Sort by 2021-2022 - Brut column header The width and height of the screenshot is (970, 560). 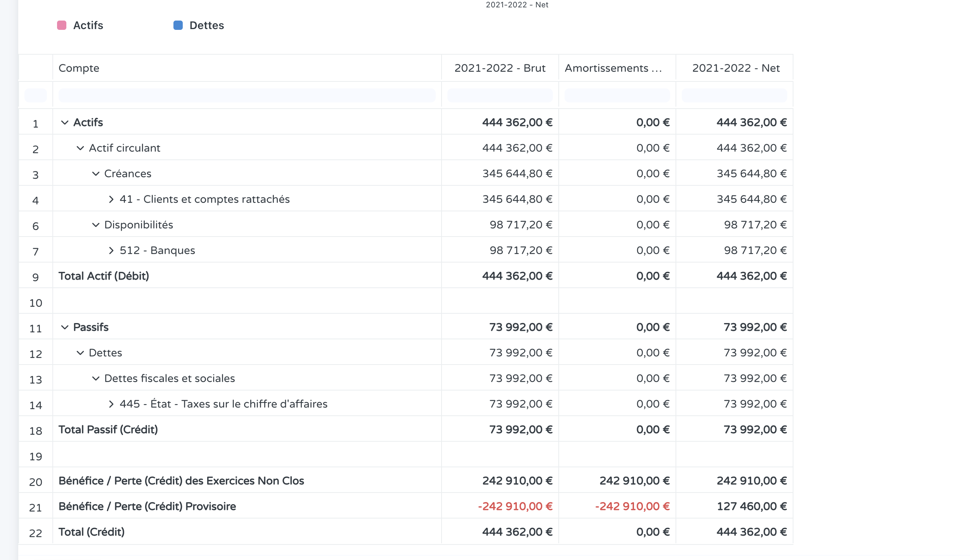[500, 68]
